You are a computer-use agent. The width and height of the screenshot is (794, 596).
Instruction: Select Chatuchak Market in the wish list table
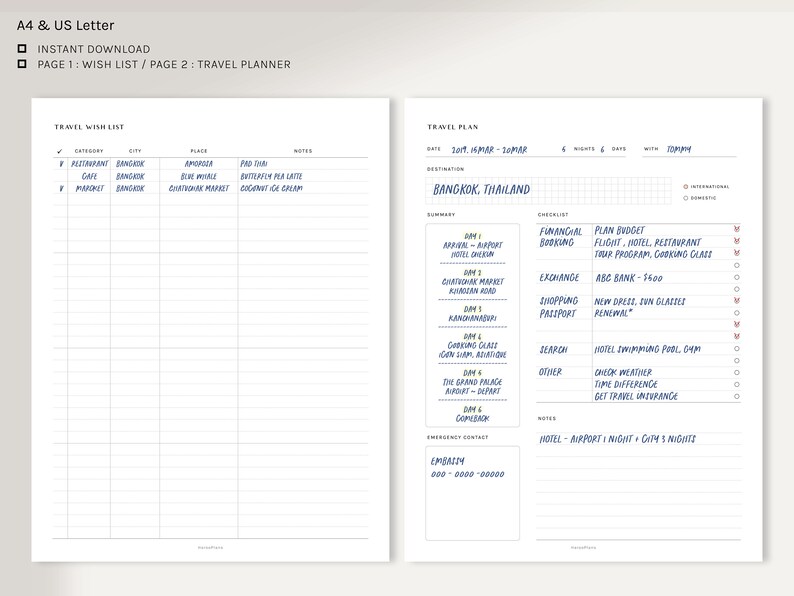coord(198,188)
